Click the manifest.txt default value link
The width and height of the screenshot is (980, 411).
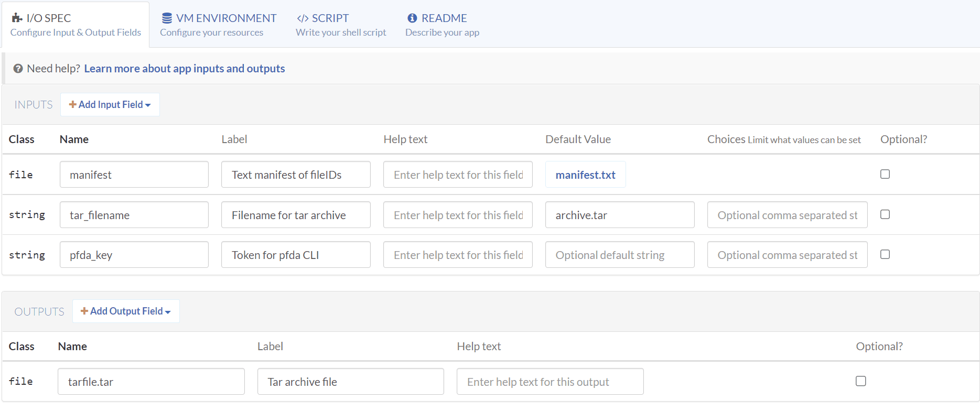point(585,175)
